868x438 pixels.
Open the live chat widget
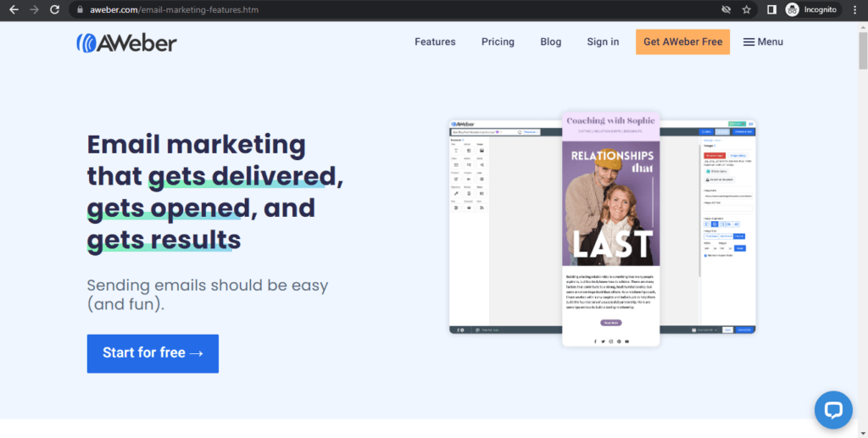pos(832,410)
